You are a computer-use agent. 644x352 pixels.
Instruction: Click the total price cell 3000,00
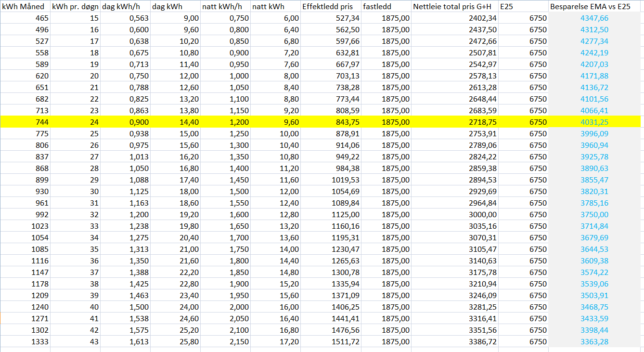click(454, 215)
